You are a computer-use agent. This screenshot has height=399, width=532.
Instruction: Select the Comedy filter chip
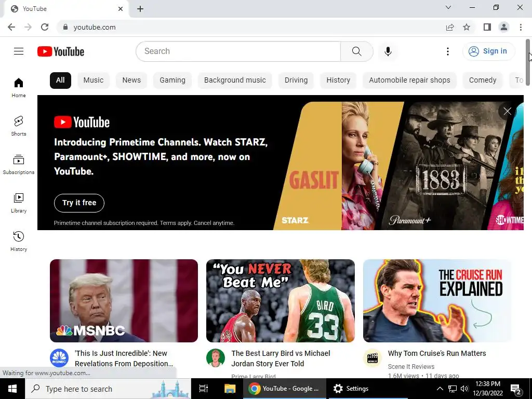[x=483, y=81]
